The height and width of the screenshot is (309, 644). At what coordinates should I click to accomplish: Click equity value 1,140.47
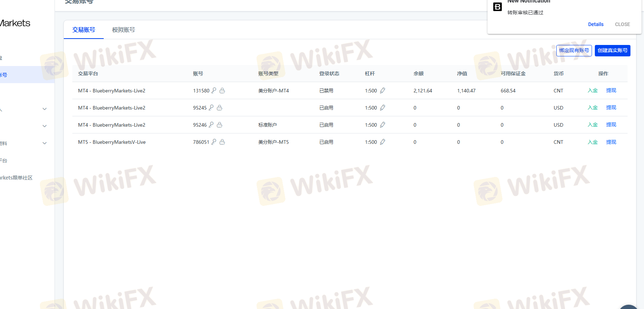tap(466, 91)
